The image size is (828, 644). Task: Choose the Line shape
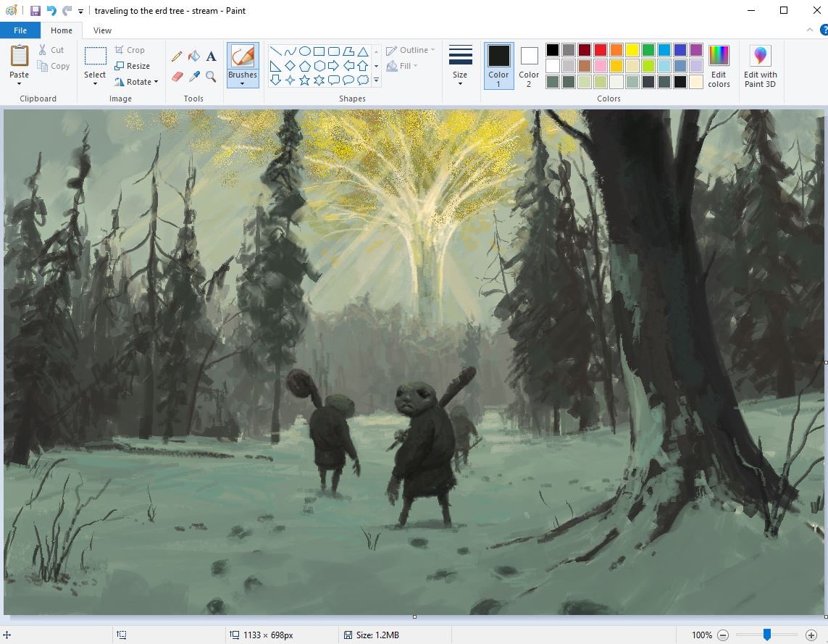coord(275,51)
